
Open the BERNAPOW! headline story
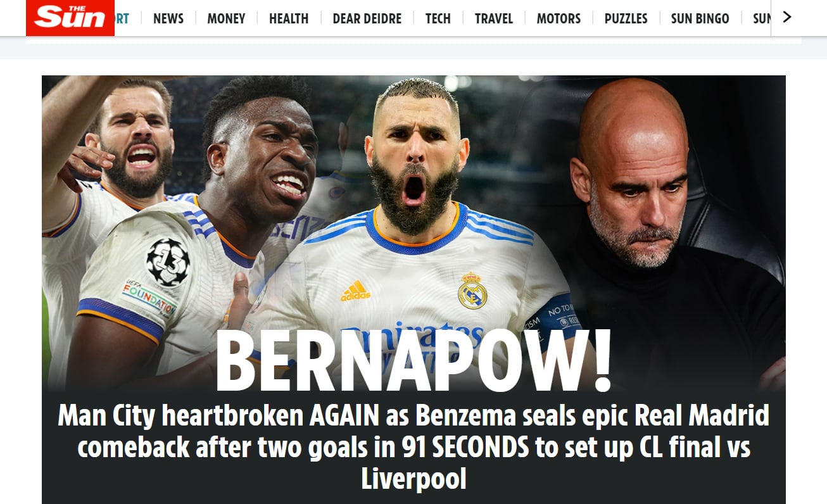tap(413, 362)
